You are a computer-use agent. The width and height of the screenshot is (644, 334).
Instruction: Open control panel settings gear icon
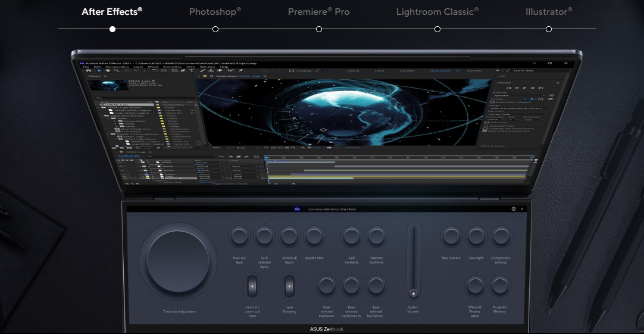coord(514,209)
